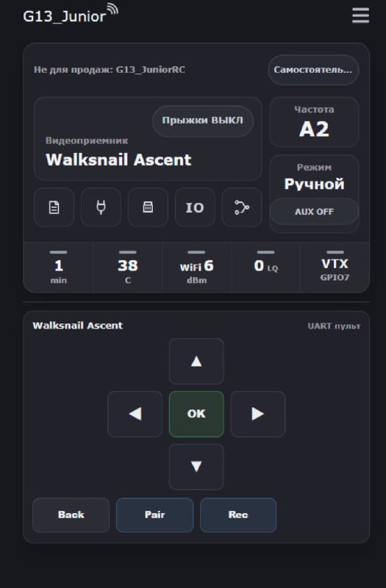Open the IO settings button

pos(195,207)
